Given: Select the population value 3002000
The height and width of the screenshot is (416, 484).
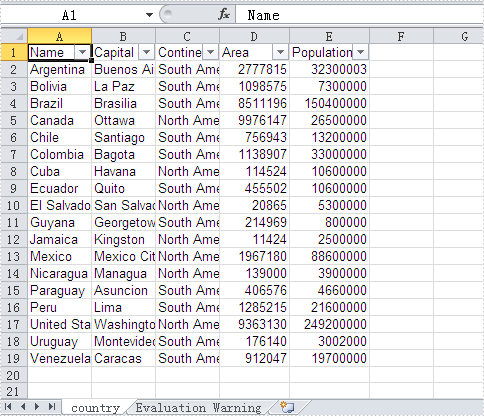Looking at the screenshot, I should click(x=329, y=341).
